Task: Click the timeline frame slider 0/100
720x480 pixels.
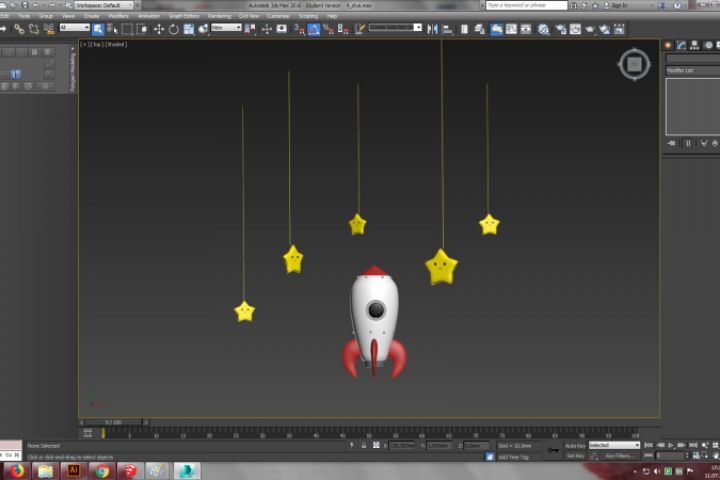Action: point(113,422)
